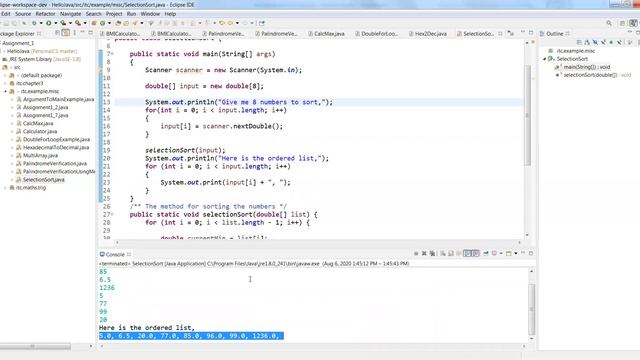The width and height of the screenshot is (640, 360).
Task: Open the Help menu
Action: (x=170, y=14)
